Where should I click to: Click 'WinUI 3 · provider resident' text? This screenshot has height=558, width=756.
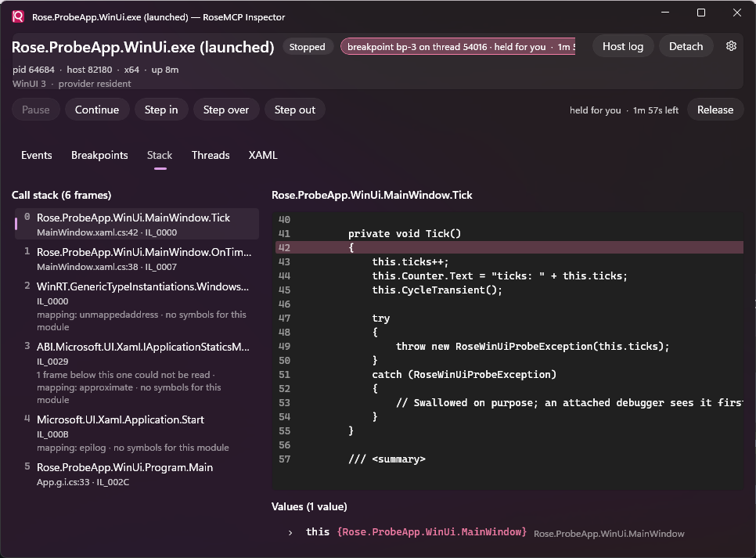tap(71, 84)
